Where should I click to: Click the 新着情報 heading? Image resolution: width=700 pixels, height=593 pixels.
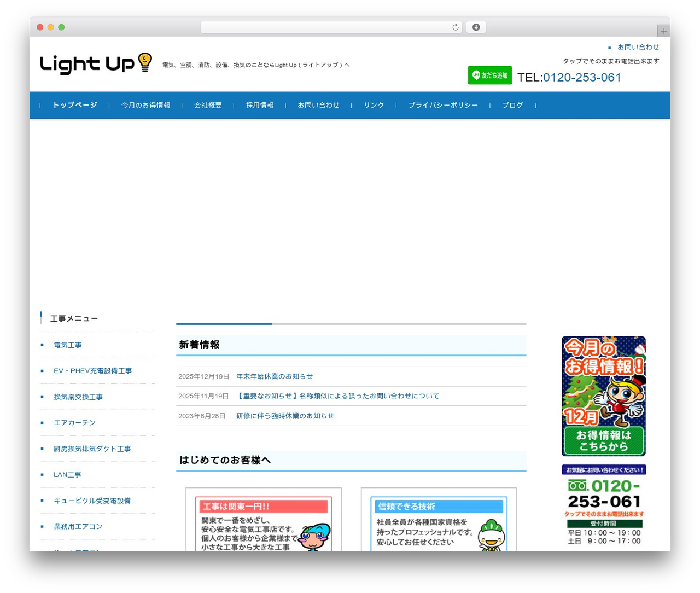[x=200, y=345]
